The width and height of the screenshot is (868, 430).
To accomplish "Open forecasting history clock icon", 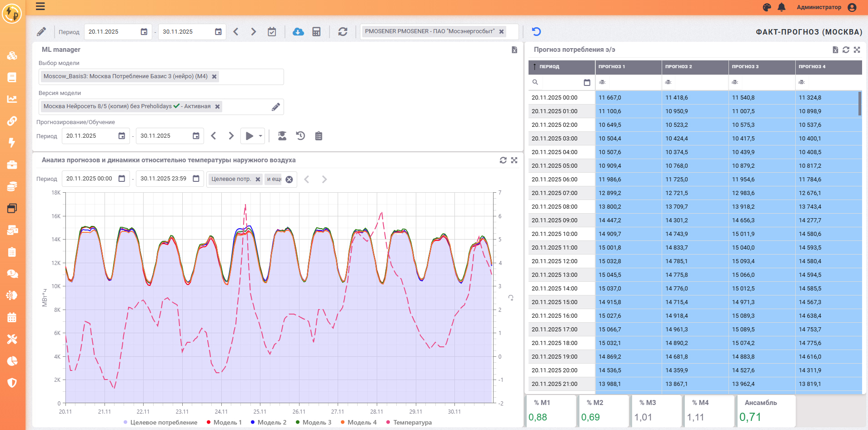I will click(x=300, y=135).
